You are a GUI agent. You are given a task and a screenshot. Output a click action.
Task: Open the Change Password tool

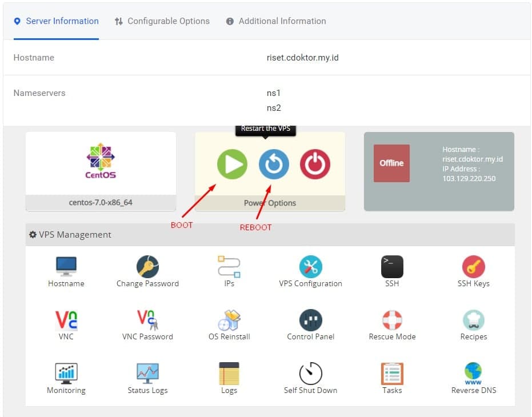(x=147, y=267)
